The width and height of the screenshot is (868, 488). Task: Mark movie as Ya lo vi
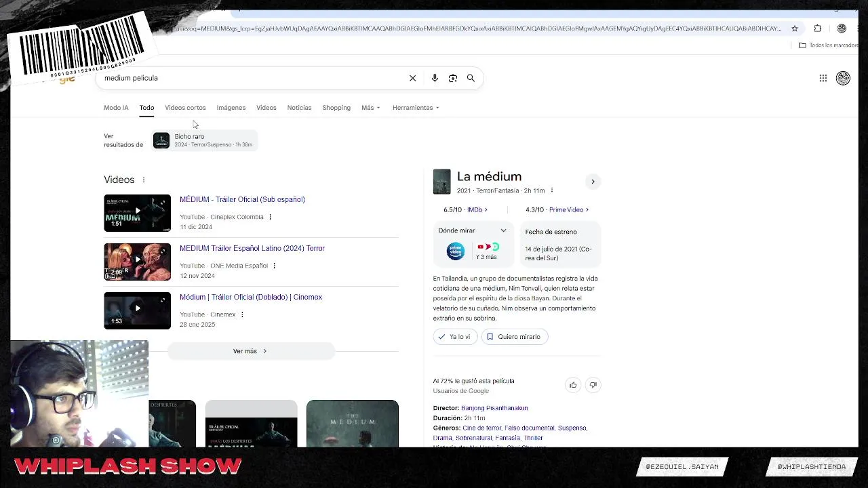455,337
